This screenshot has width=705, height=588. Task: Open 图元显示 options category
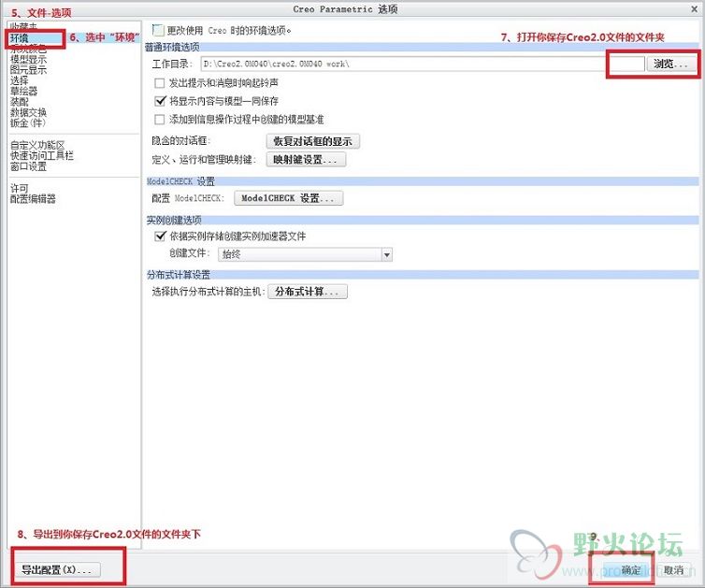pos(28,70)
